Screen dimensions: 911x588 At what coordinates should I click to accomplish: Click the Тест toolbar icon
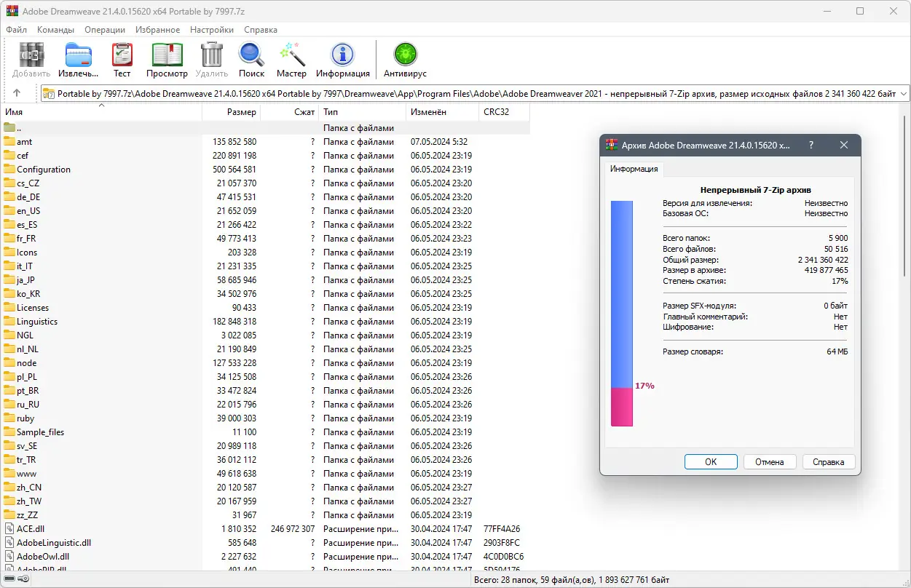[x=122, y=55]
